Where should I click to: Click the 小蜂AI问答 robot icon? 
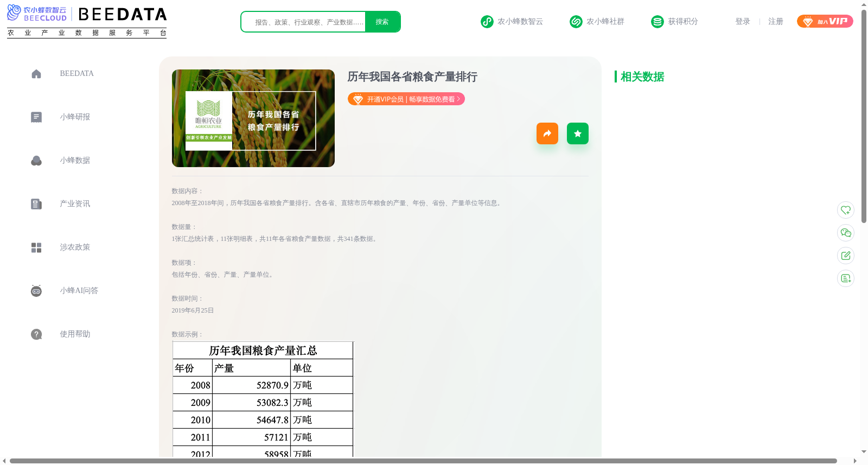point(36,291)
